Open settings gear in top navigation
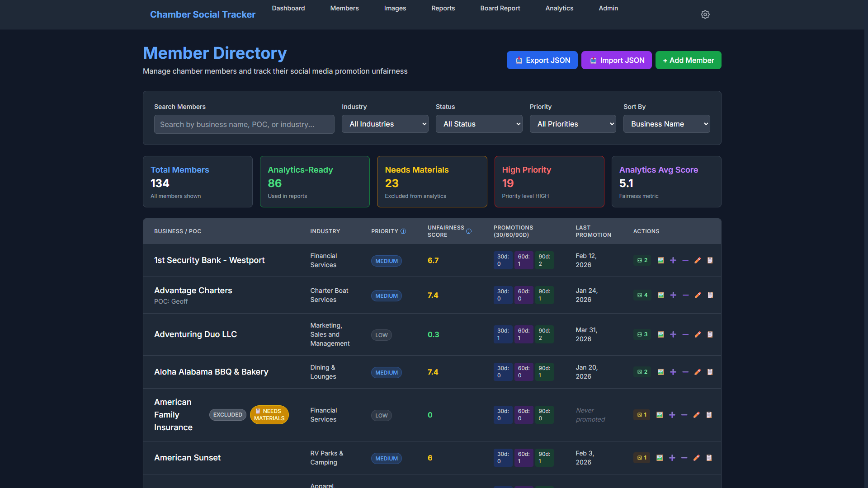 tap(705, 14)
